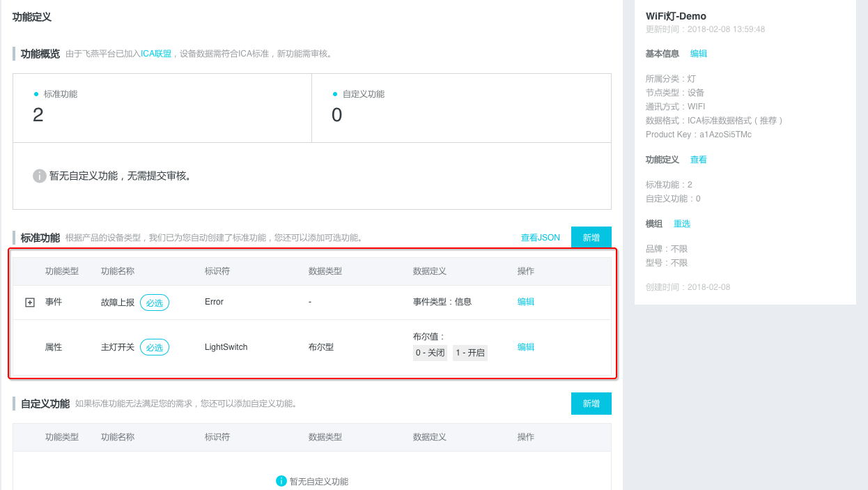868x490 pixels.
Task: Click the WiFi灯-Demo product title
Action: [x=676, y=16]
